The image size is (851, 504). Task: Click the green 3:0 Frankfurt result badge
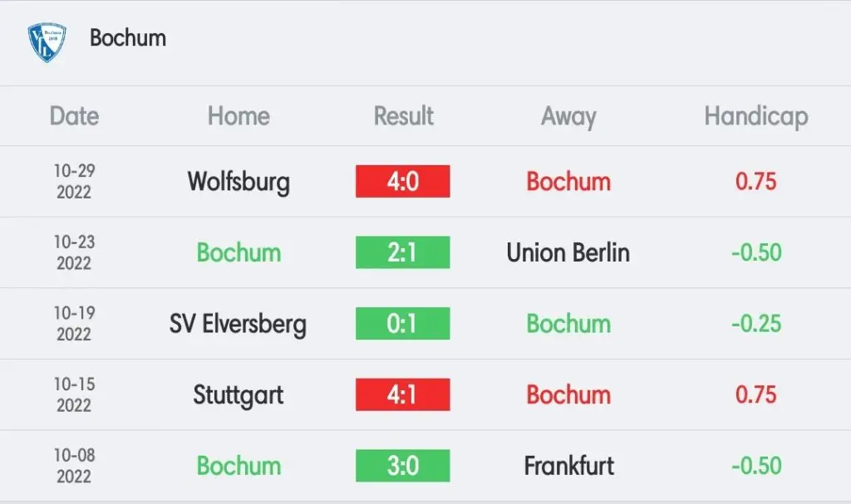pyautogui.click(x=403, y=466)
